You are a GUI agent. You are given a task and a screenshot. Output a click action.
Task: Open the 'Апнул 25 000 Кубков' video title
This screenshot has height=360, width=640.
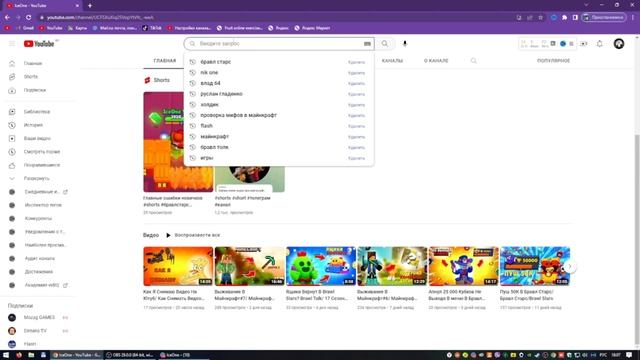click(457, 295)
